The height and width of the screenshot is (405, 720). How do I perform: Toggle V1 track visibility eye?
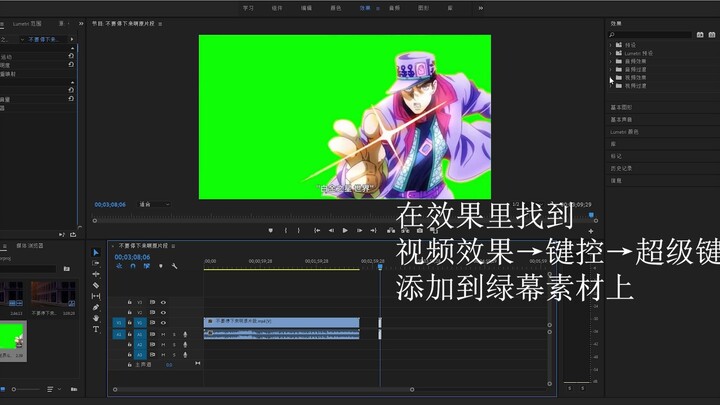pyautogui.click(x=163, y=323)
